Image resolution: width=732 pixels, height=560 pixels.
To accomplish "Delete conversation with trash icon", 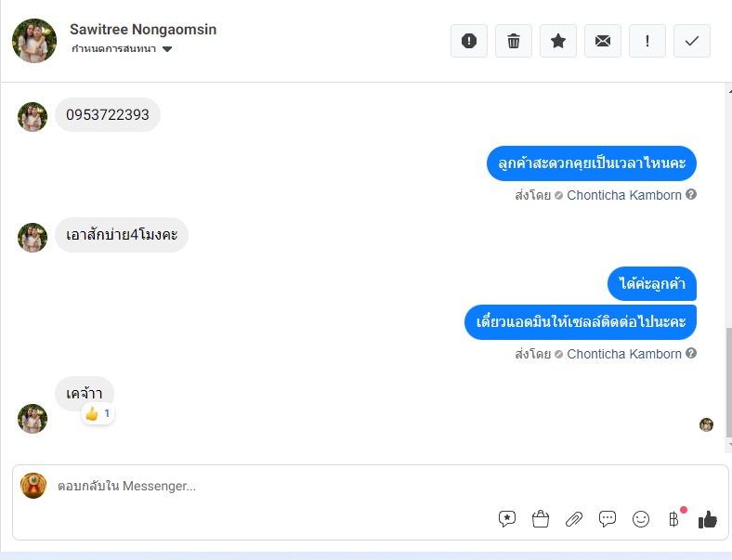I will (x=514, y=41).
